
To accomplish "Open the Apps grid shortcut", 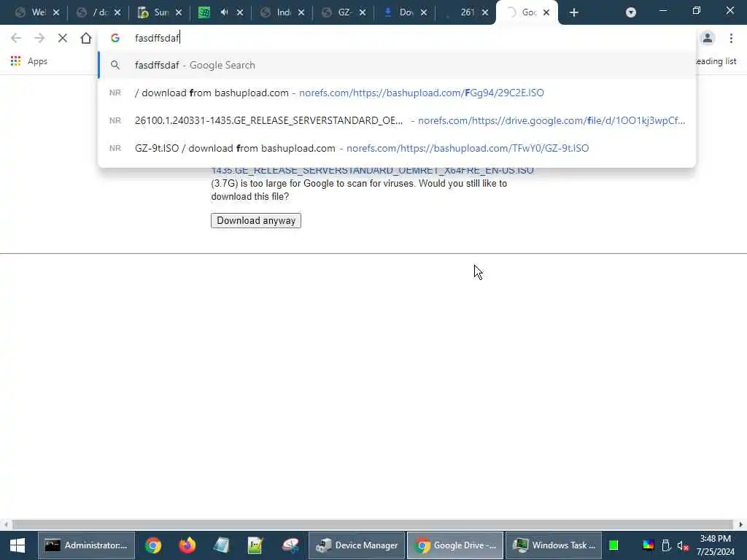I will [29, 61].
